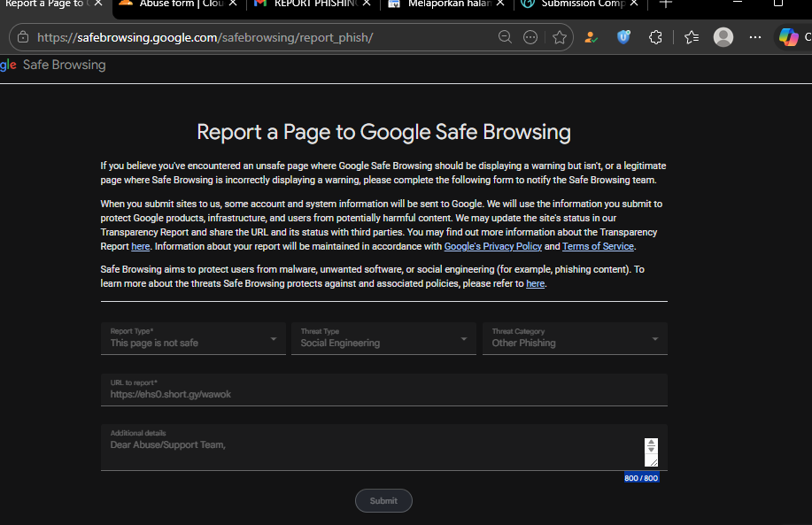
Task: Click the Safe Browsing header logo text
Action: [65, 65]
